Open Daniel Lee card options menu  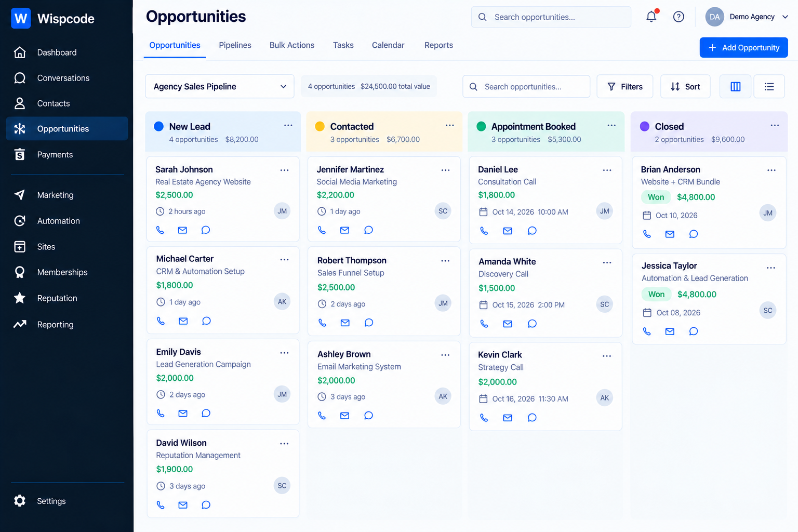[x=607, y=170]
